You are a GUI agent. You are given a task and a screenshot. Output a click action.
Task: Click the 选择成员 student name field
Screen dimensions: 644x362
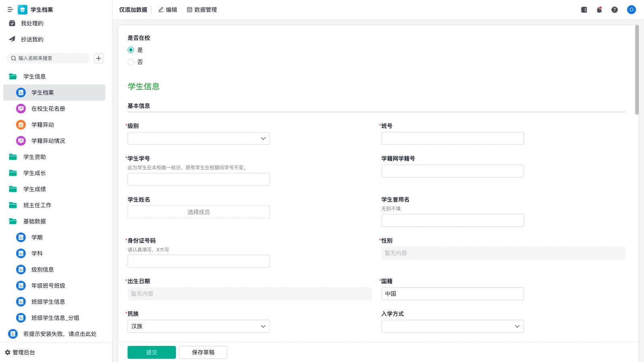198,212
